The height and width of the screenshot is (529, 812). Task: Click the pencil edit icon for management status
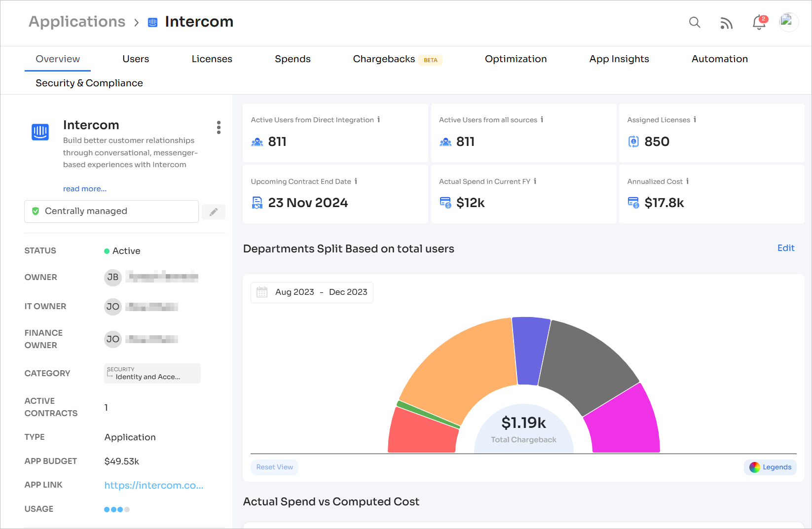pyautogui.click(x=214, y=212)
